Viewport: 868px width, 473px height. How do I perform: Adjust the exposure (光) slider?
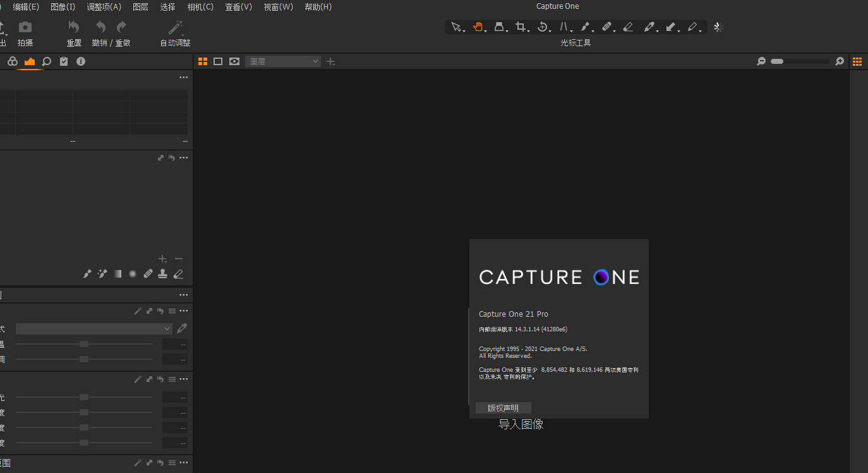pos(84,397)
